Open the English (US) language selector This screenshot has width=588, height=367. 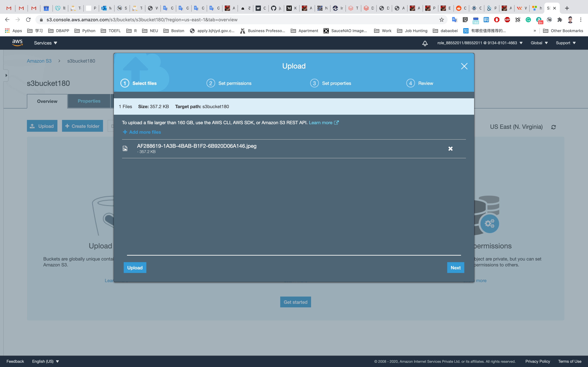(45, 361)
